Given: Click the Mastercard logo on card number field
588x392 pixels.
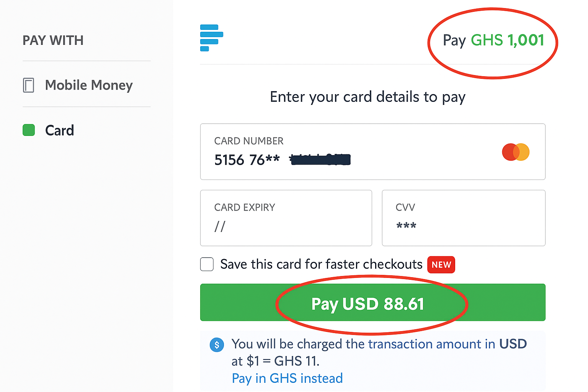Looking at the screenshot, I should click(516, 152).
